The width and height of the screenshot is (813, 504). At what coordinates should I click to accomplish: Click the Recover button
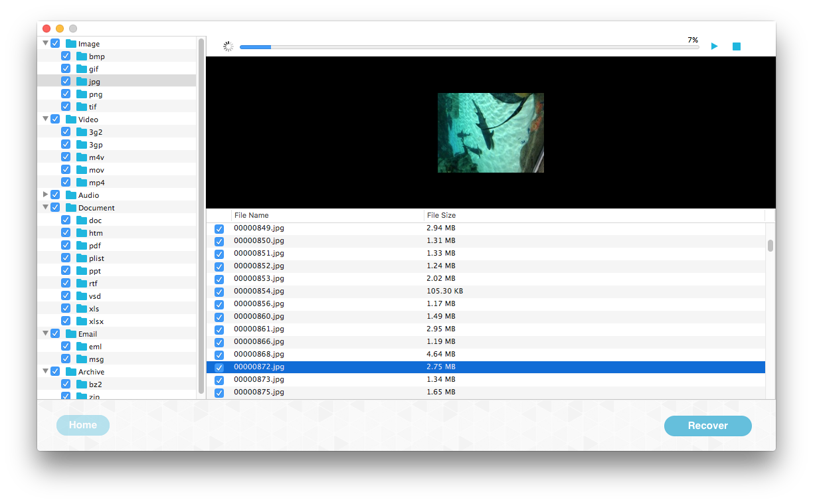pos(708,426)
